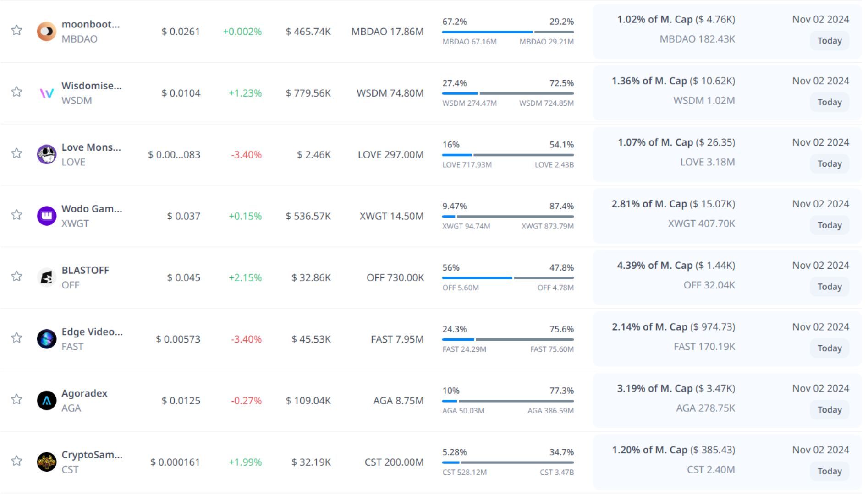Favorite CryptoSam CST using the star
868x495 pixels.
tap(17, 461)
